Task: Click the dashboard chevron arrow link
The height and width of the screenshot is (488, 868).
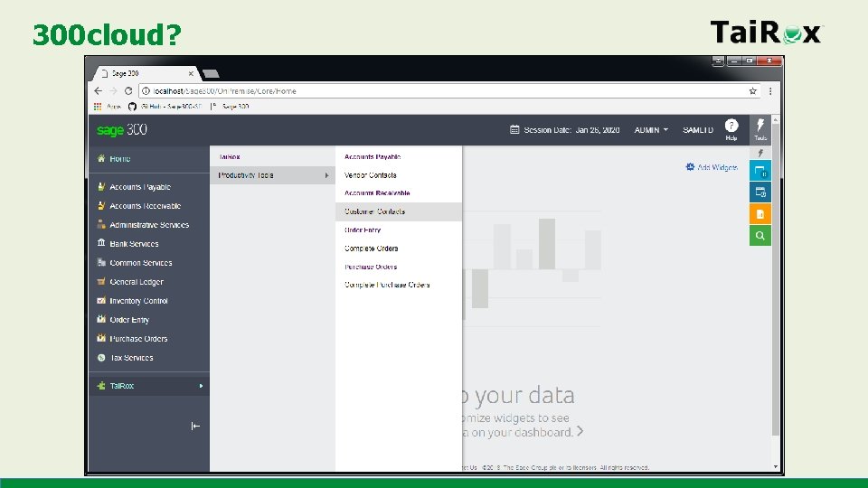Action: 580,431
